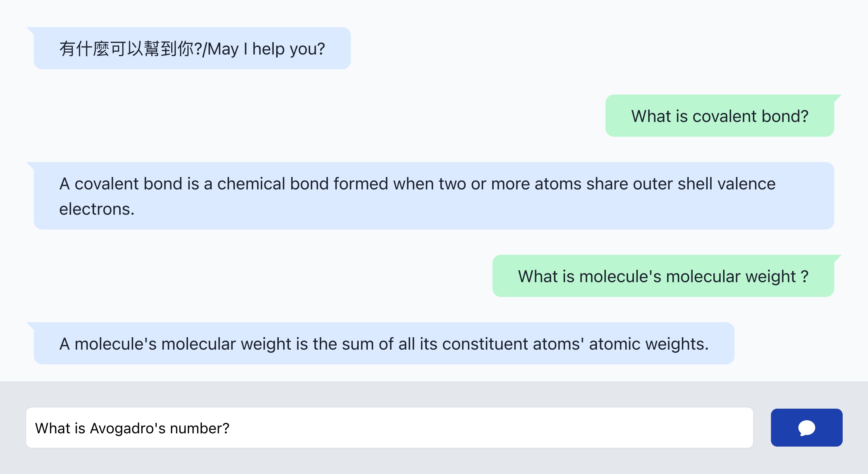Click the Chinese greeting text "有什麼可以幫到你"
This screenshot has height=474, width=868.
[x=126, y=49]
